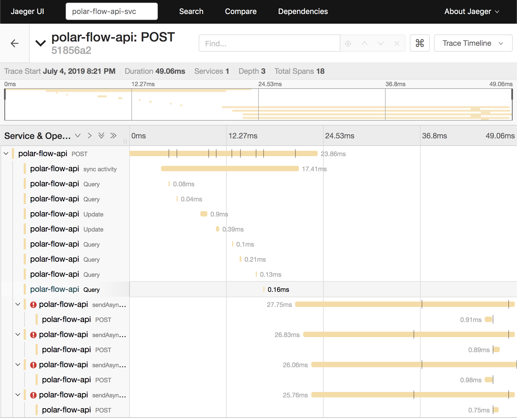
Task: Open the About Jaeger menu
Action: [x=471, y=12]
